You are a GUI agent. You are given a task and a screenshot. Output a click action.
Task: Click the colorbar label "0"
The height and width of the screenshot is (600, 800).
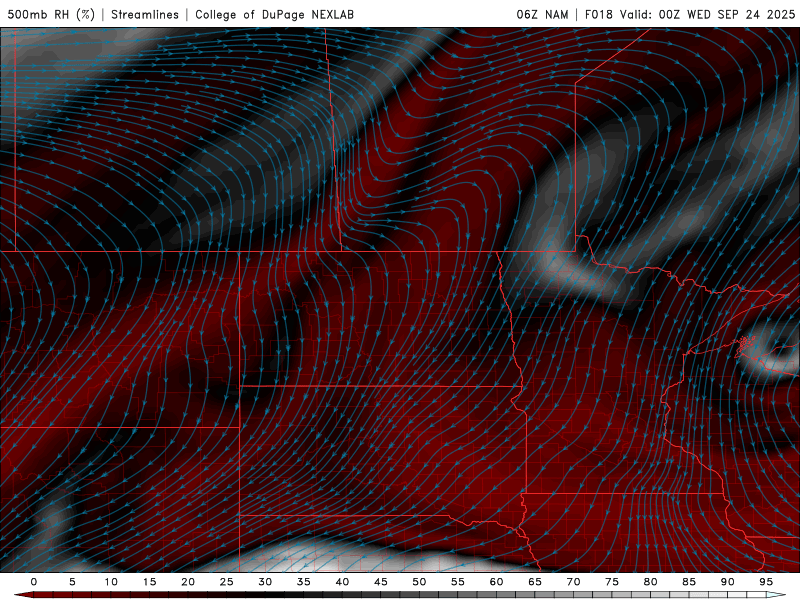[x=34, y=582]
